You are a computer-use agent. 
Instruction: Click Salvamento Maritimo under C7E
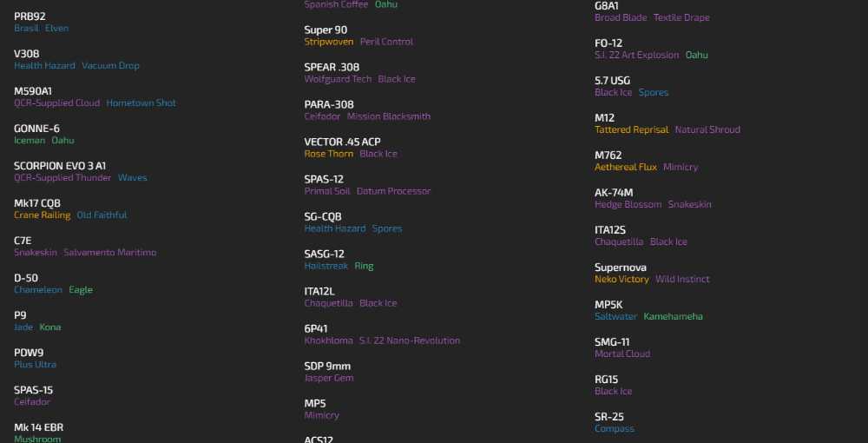[109, 253]
